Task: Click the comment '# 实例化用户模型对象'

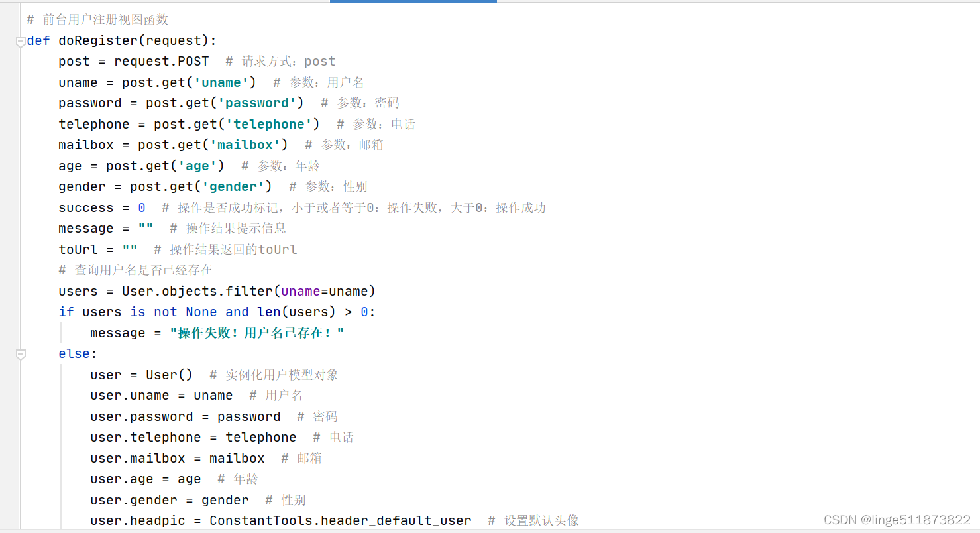Action: pos(274,375)
